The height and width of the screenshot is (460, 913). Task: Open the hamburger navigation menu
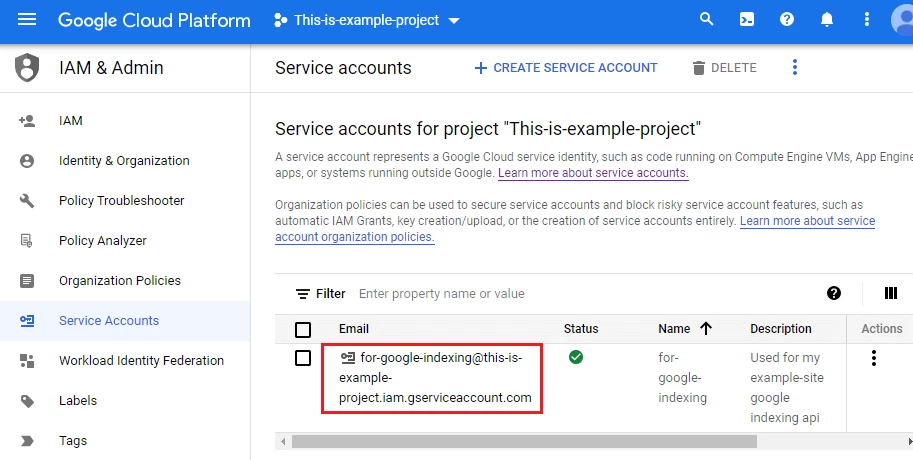[27, 20]
